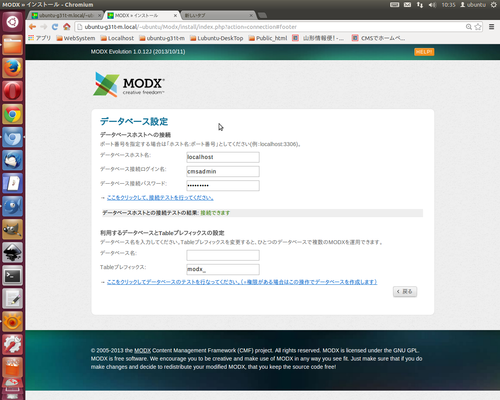Open the text editor launcher icon
Image resolution: width=500 pixels, height=400 pixels.
pos(12,298)
